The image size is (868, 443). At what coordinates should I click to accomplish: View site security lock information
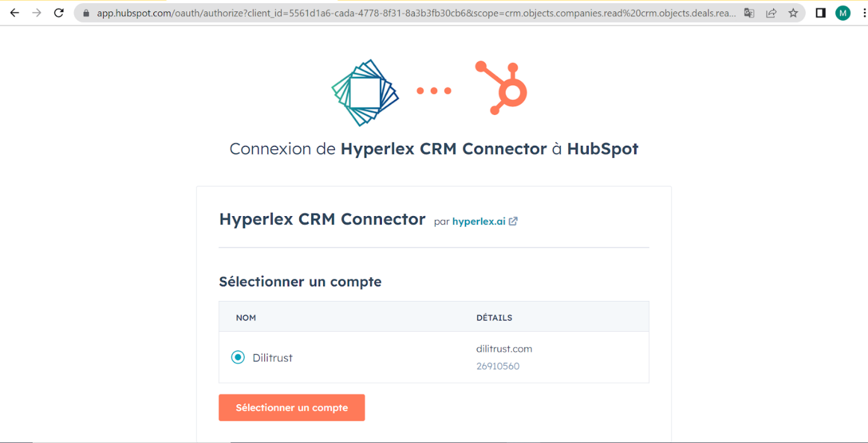[86, 13]
